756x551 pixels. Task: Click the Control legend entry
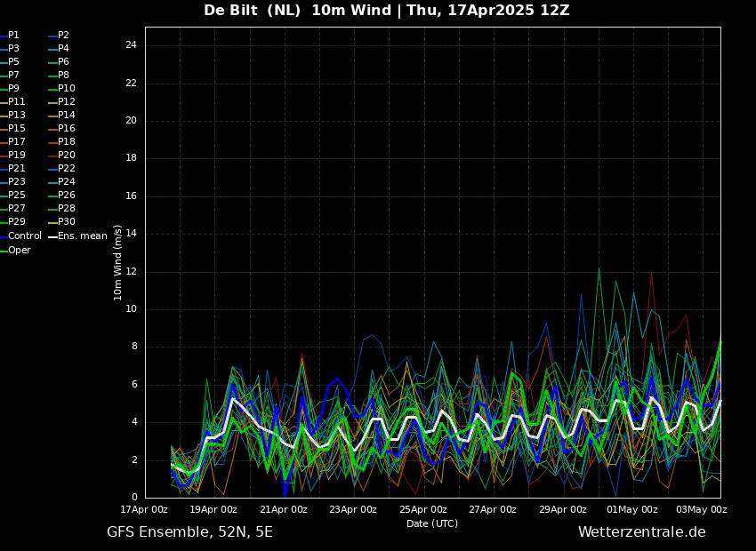point(24,236)
